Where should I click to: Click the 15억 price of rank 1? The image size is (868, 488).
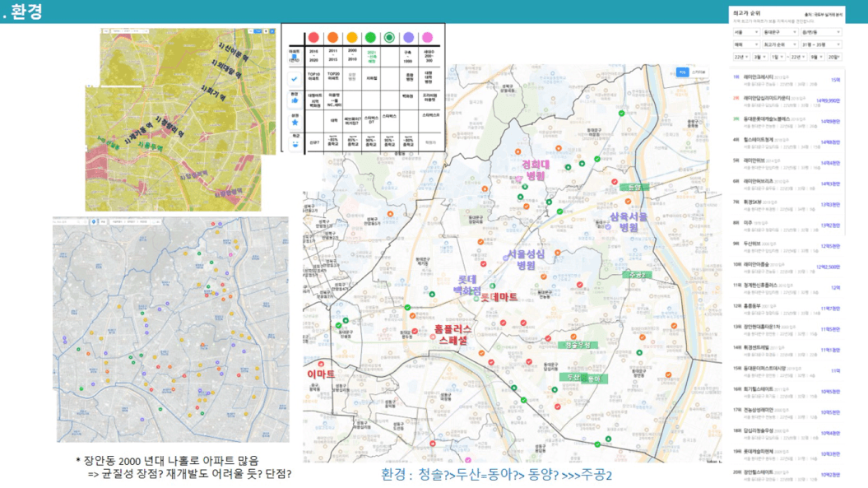[x=835, y=81]
